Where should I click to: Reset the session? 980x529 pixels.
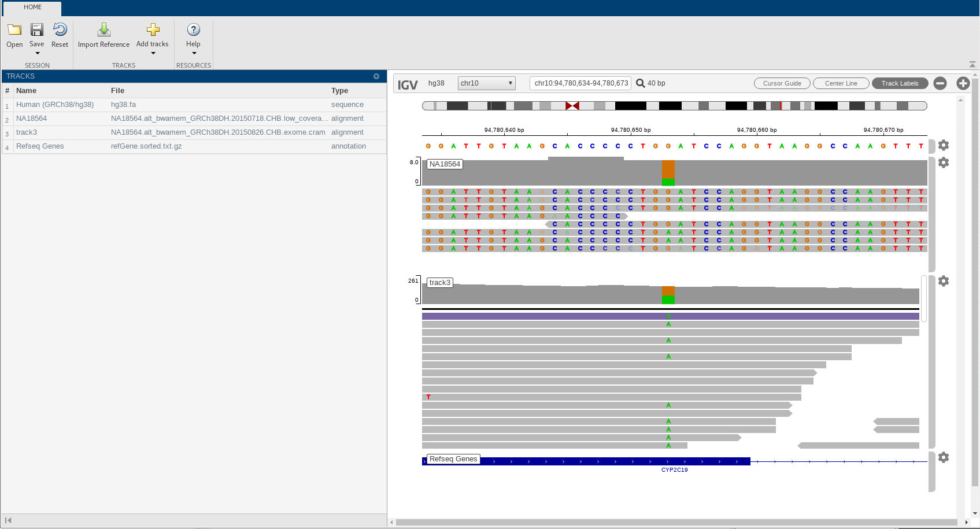pos(60,35)
